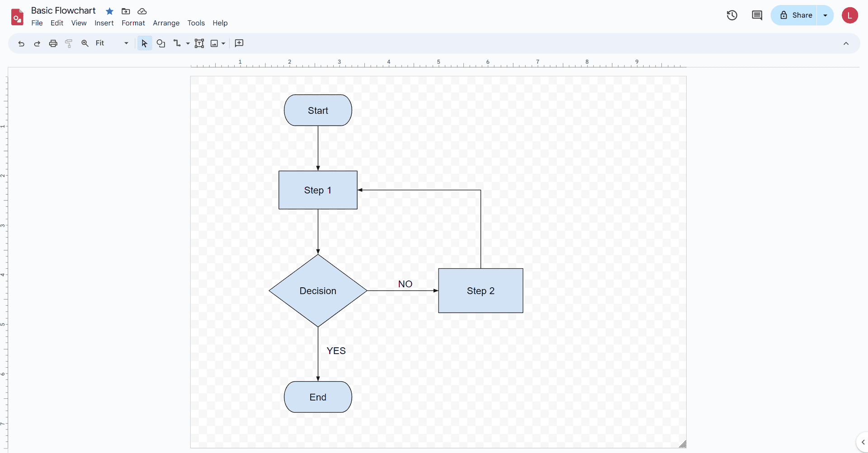Open the account avatar L
This screenshot has width=868, height=453.
tap(850, 15)
